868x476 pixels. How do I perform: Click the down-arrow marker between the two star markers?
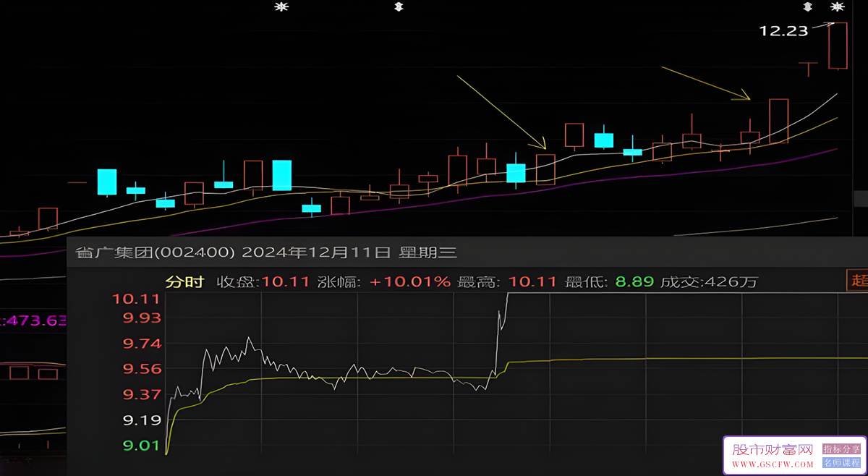398,7
